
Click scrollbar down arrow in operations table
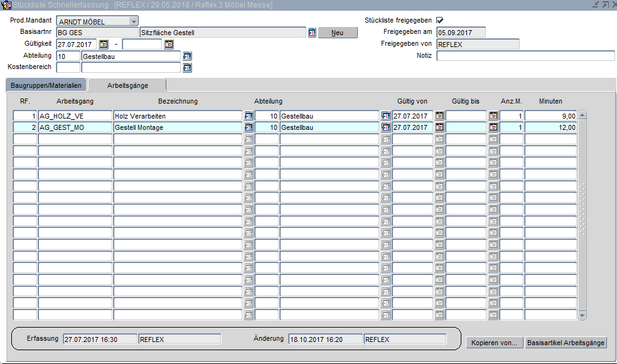pos(582,315)
